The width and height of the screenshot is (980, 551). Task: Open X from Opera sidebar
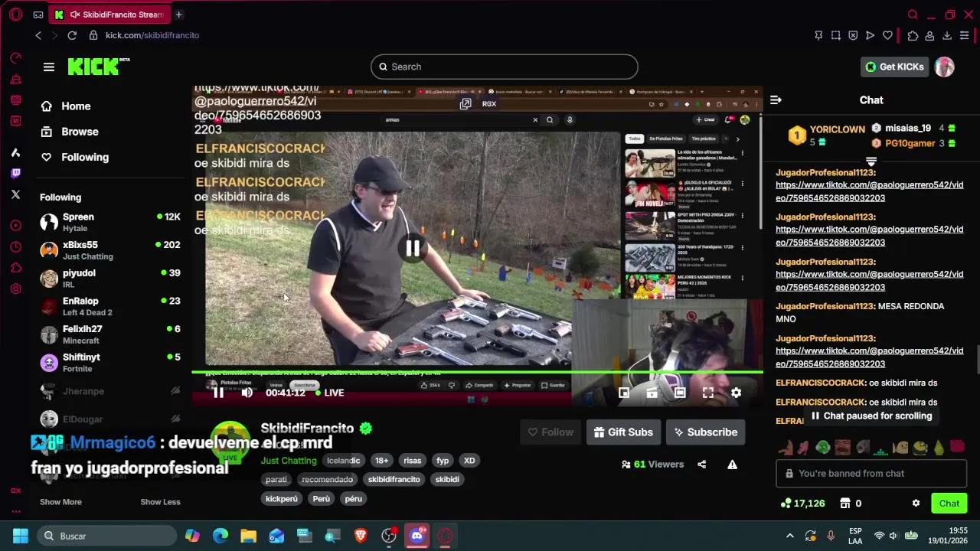[15, 194]
